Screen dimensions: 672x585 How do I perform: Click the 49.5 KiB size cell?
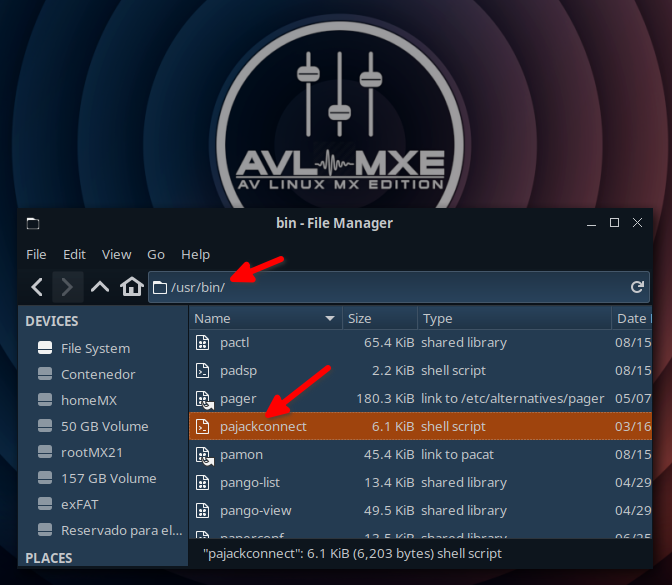coord(389,511)
